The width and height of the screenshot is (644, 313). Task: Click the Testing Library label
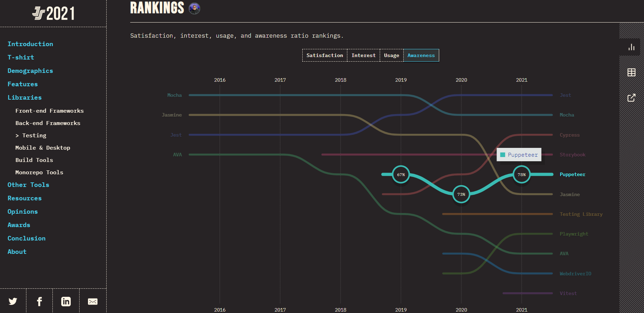pos(581,214)
